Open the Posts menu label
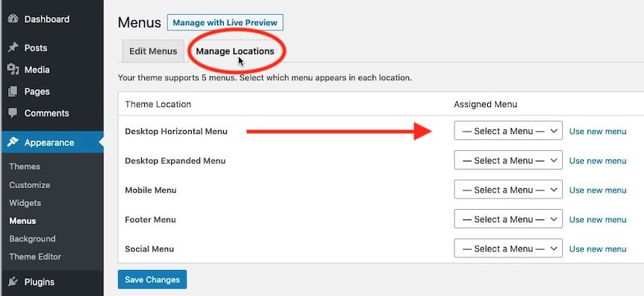 36,48
